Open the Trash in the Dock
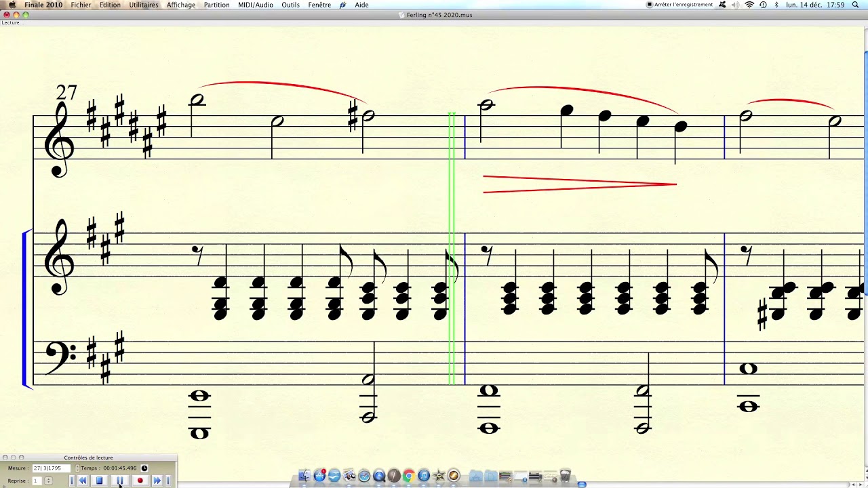Image resolution: width=868 pixels, height=488 pixels. 565,475
